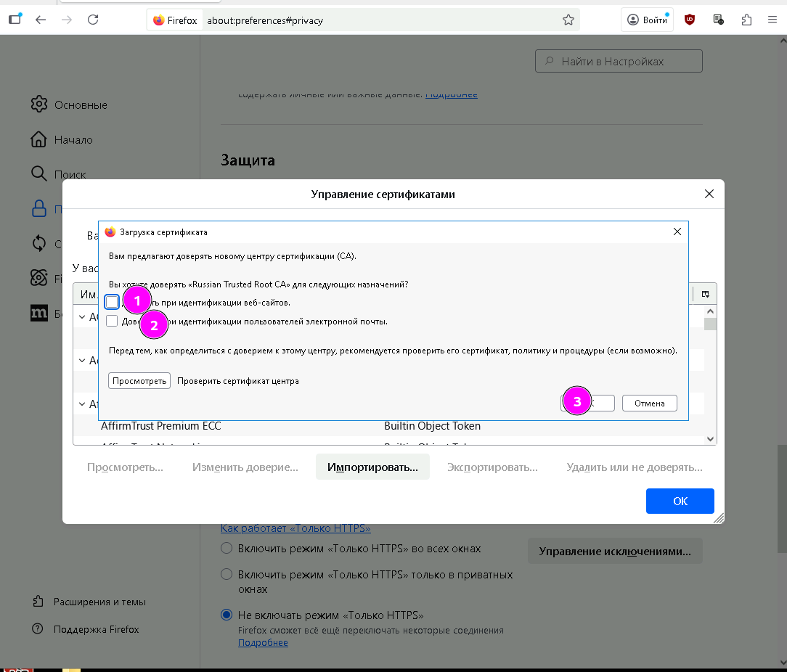Open the Firefox hamburger menu
Screen dimensions: 787x672
point(772,20)
